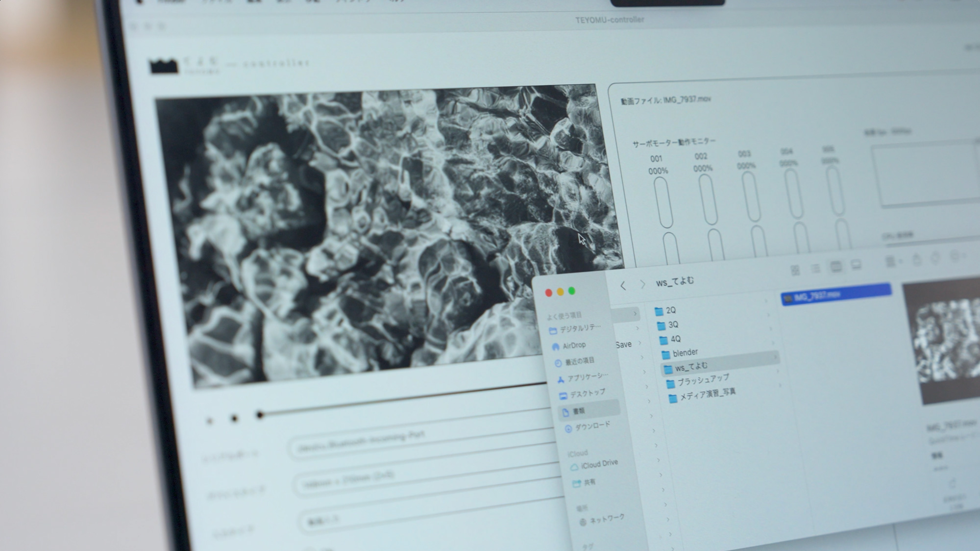The width and height of the screenshot is (980, 551).
Task: Expand the メディア演習_写真 folder chevron
Action: point(780,386)
